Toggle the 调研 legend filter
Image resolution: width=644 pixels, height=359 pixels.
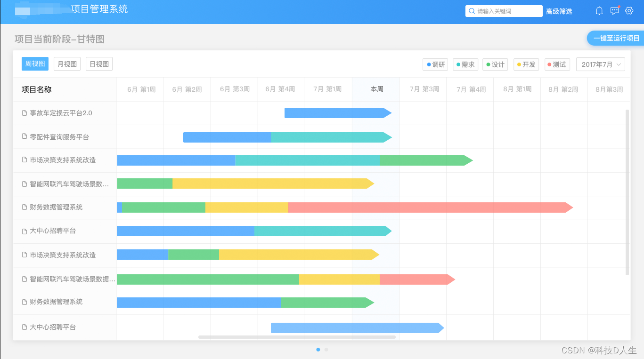coord(435,64)
